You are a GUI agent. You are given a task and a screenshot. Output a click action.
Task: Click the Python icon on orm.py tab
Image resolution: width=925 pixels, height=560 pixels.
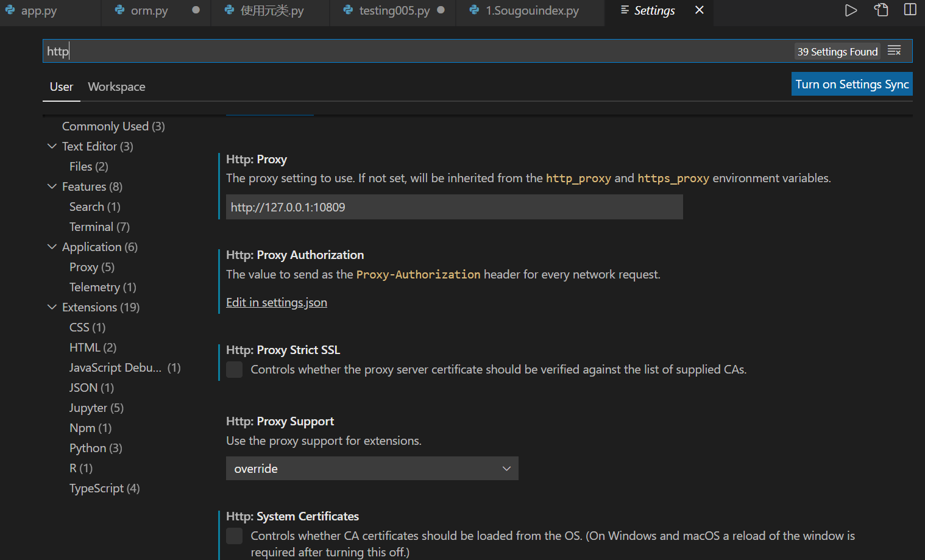point(120,10)
